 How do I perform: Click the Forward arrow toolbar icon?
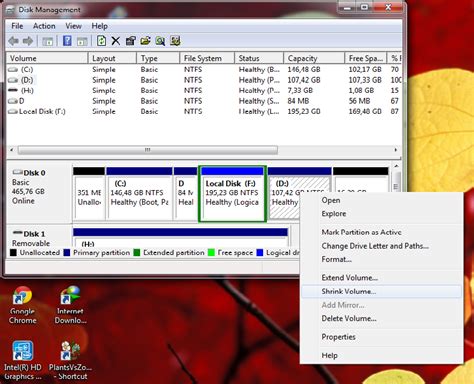coord(28,41)
